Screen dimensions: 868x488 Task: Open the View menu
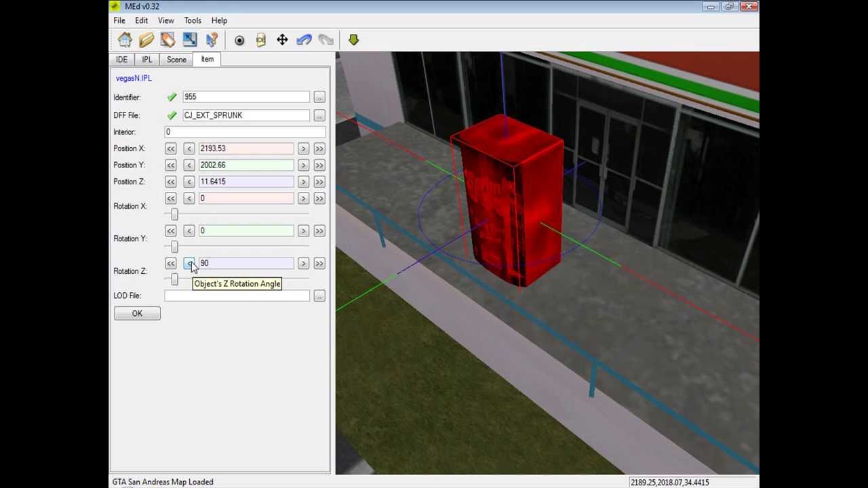(x=166, y=20)
